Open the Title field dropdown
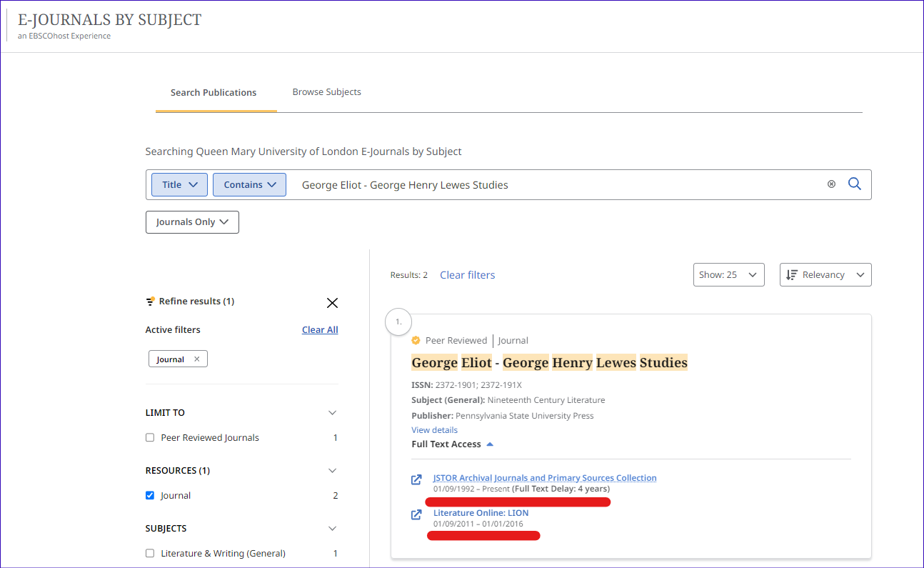This screenshot has height=568, width=924. point(179,184)
